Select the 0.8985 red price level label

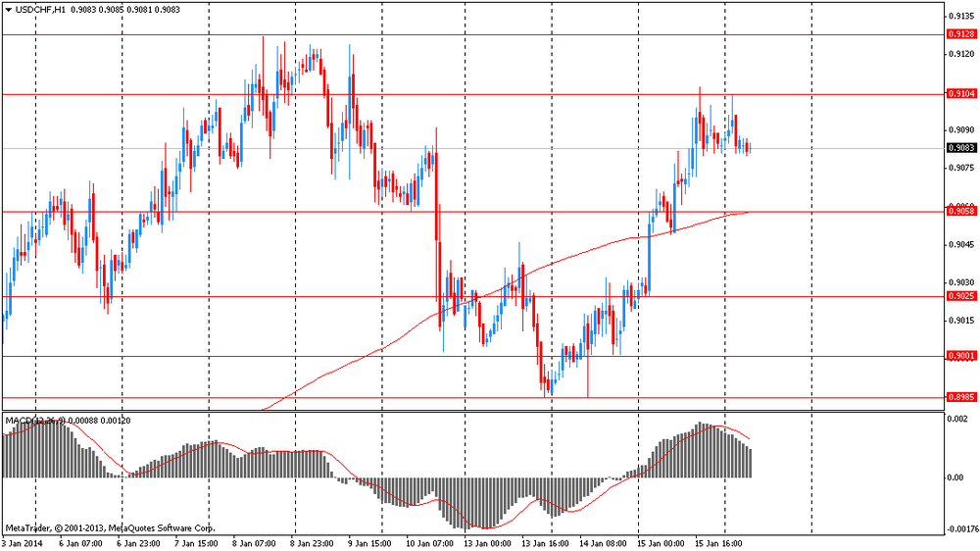click(x=960, y=397)
